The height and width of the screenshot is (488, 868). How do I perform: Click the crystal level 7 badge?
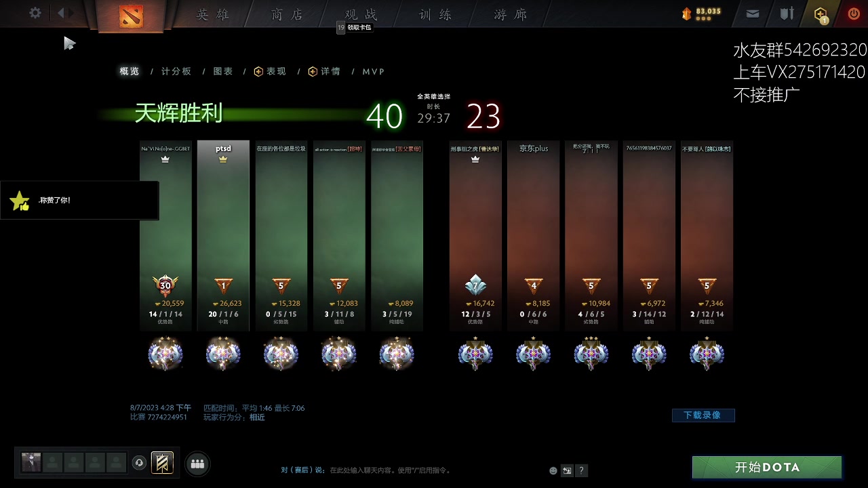475,285
